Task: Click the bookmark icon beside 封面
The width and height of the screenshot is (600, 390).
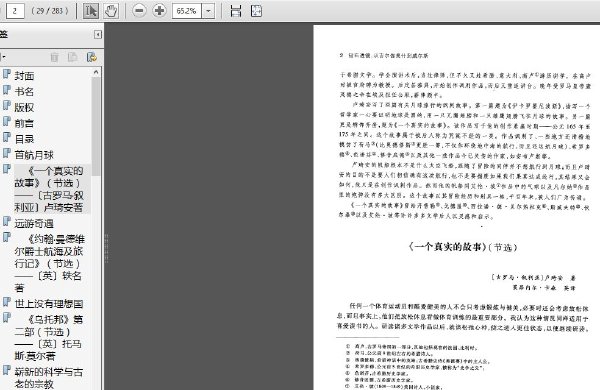Action: [x=7, y=74]
